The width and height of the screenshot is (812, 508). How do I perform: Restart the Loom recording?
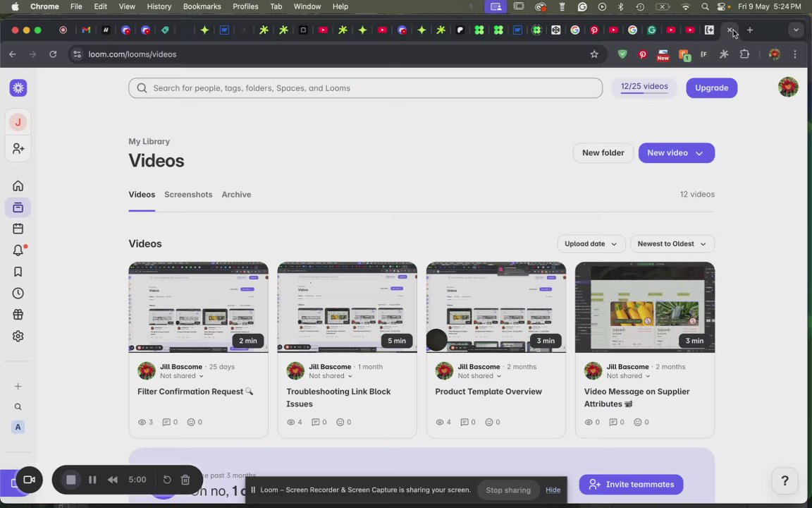tap(167, 480)
